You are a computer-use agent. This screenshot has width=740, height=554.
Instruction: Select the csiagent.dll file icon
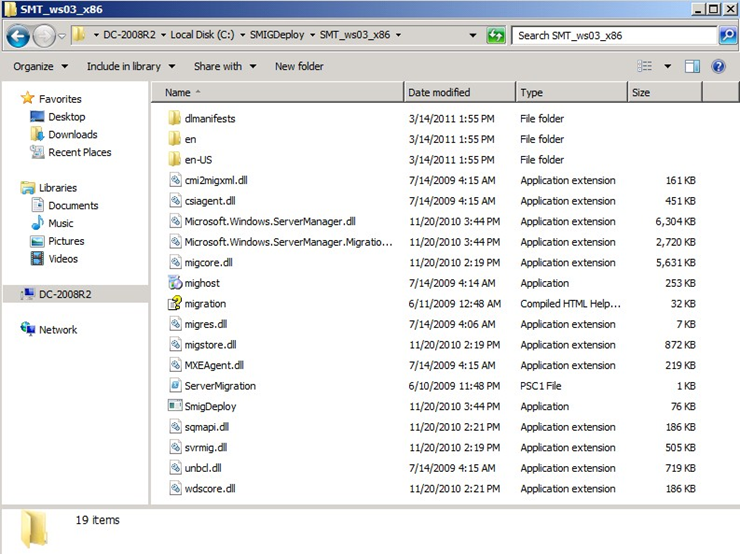(175, 201)
